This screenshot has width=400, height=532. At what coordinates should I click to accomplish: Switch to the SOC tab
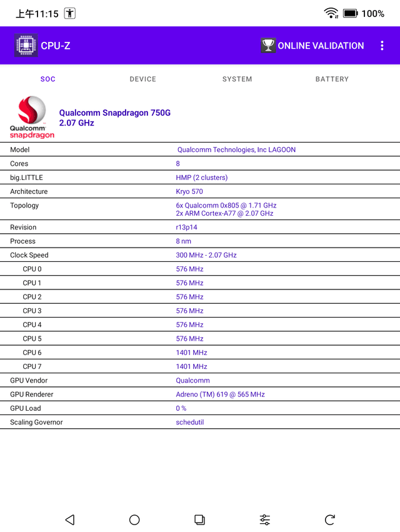point(48,79)
